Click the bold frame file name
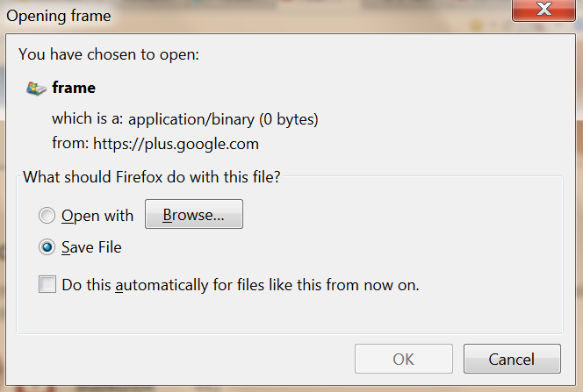The image size is (583, 392). pyautogui.click(x=74, y=88)
